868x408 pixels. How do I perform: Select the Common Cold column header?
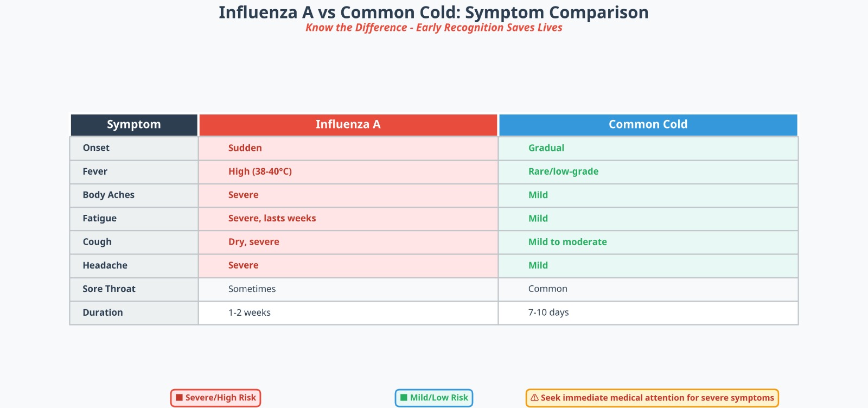coord(648,125)
